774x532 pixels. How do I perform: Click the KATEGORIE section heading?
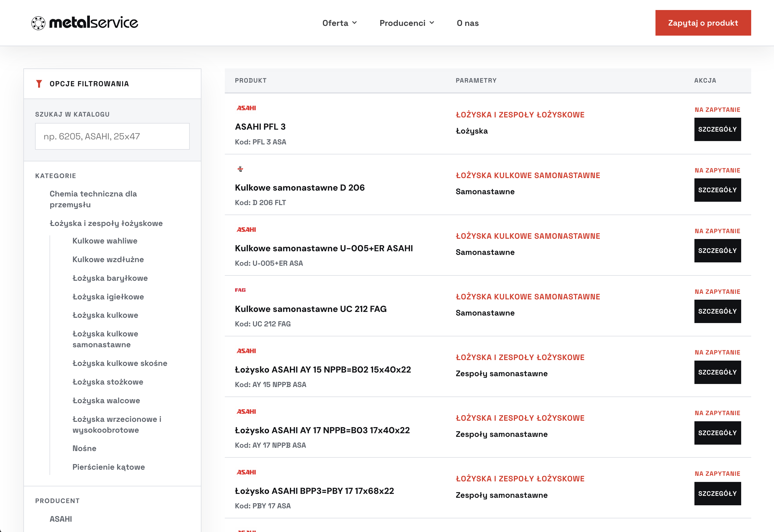[56, 176]
